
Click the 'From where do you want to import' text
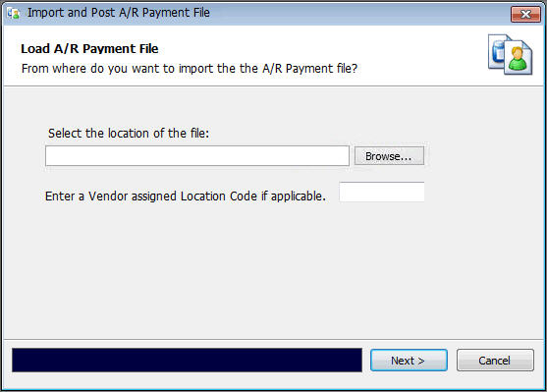pyautogui.click(x=190, y=69)
